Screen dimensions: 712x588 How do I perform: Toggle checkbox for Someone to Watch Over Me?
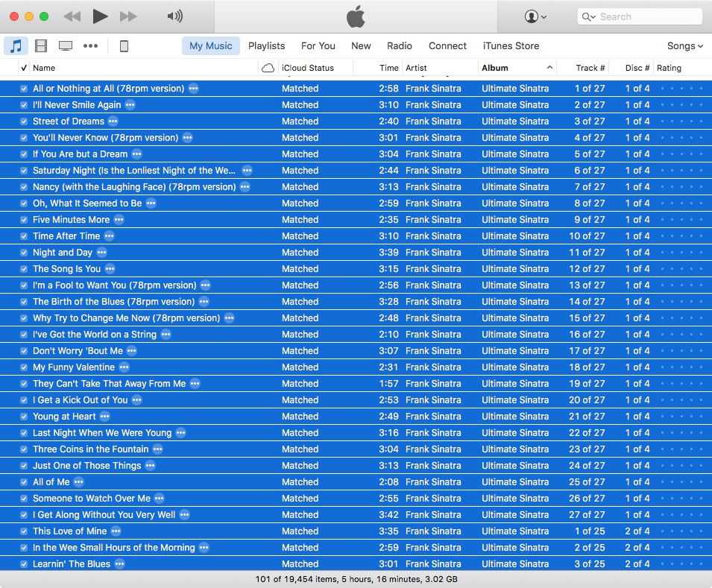pyautogui.click(x=24, y=499)
